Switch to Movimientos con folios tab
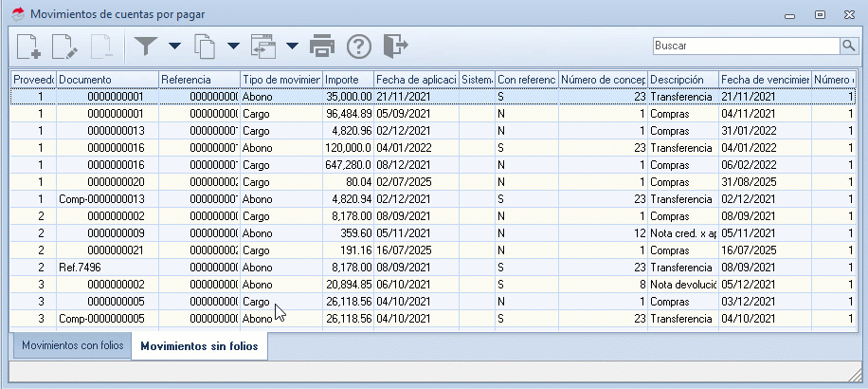This screenshot has width=868, height=389. tap(72, 346)
